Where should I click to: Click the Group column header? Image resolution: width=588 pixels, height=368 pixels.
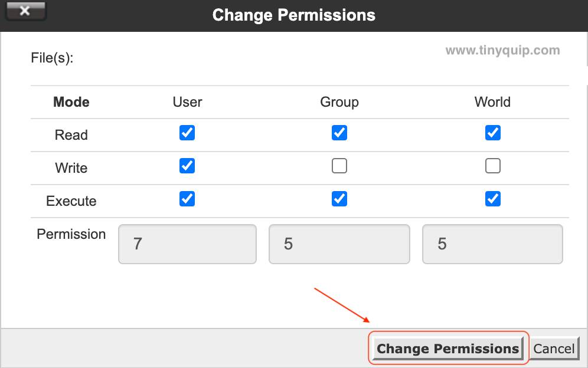pos(339,102)
